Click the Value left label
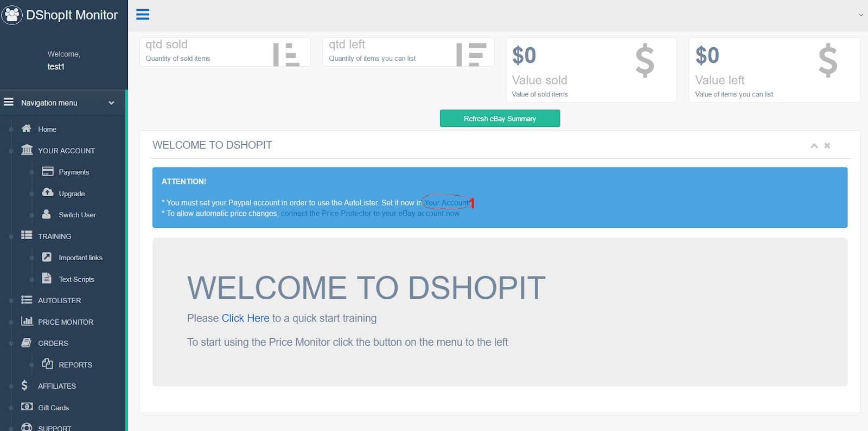868x431 pixels. click(x=720, y=80)
